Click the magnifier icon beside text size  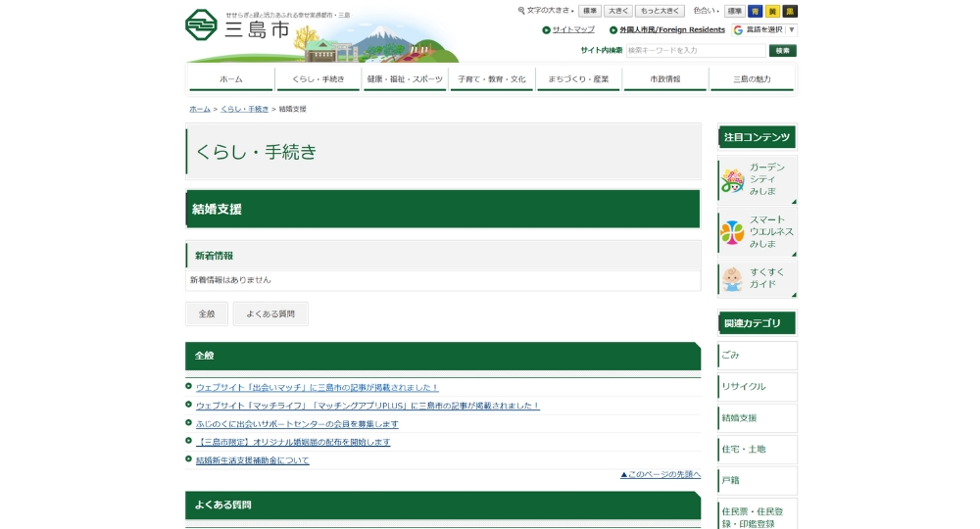[x=521, y=11]
